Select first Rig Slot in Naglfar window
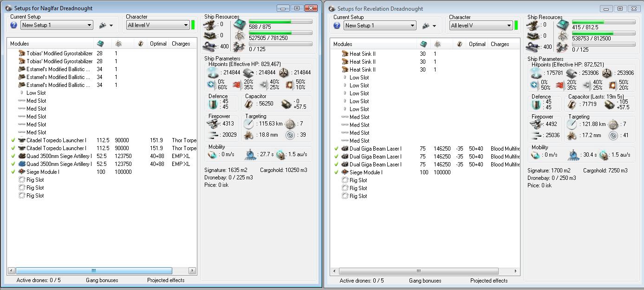The image size is (644, 290). pyautogui.click(x=102, y=180)
